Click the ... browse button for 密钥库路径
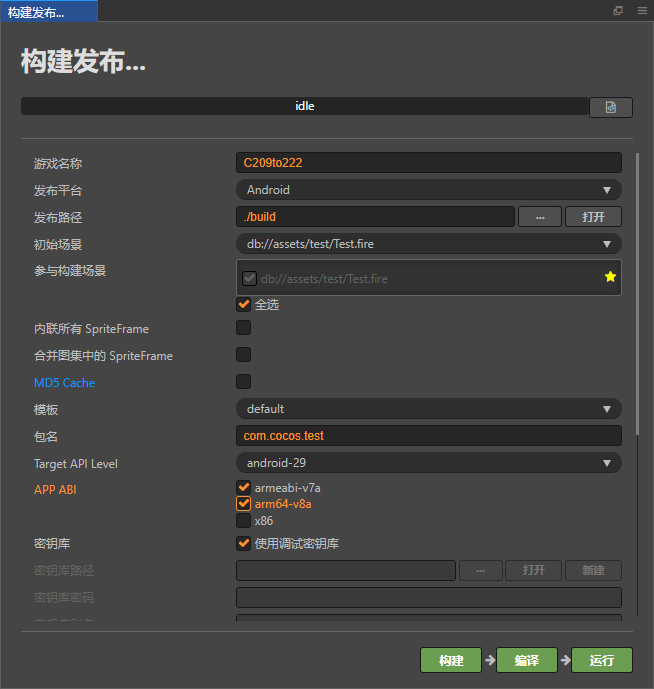This screenshot has height=689, width=654. [x=480, y=570]
